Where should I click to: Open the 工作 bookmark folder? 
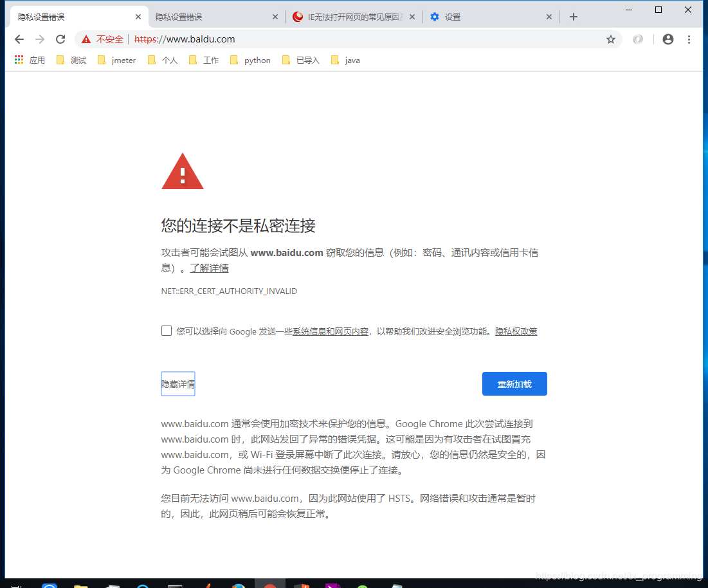[204, 60]
